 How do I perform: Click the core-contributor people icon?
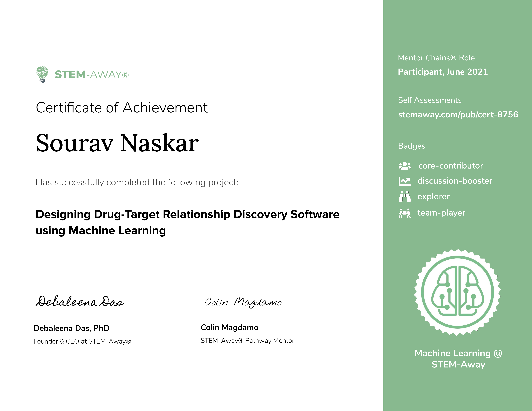click(x=404, y=166)
